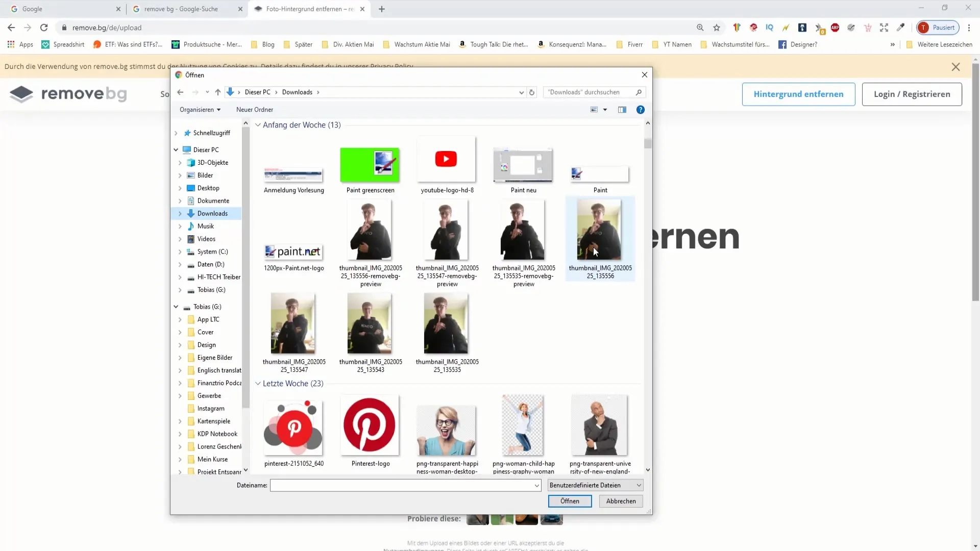Click the navigation pane scrollbar thumb

(246, 268)
